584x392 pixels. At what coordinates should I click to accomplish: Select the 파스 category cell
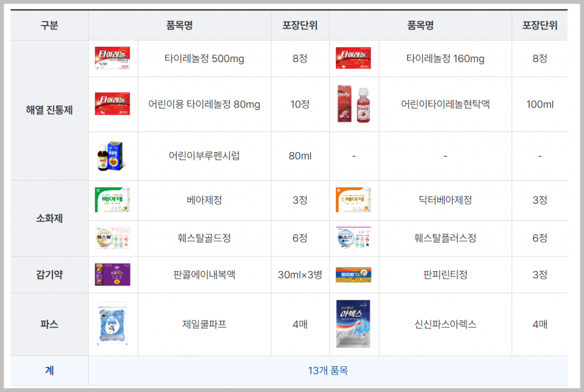pyautogui.click(x=49, y=324)
